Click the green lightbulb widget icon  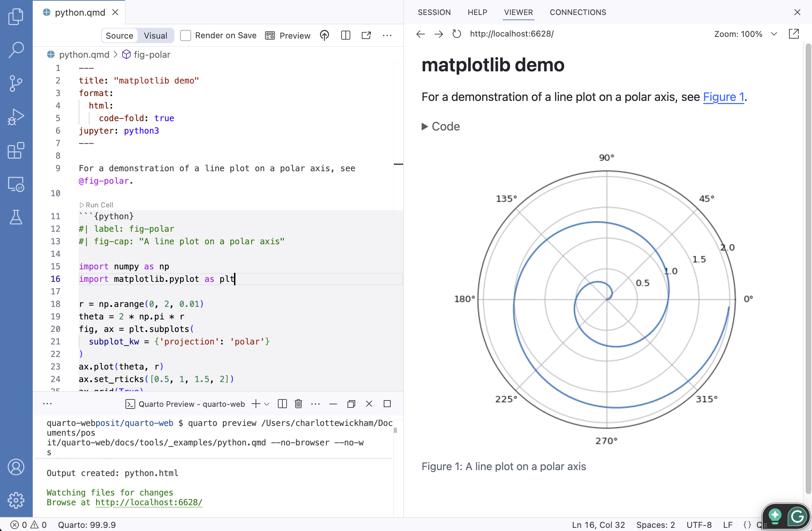(x=775, y=516)
